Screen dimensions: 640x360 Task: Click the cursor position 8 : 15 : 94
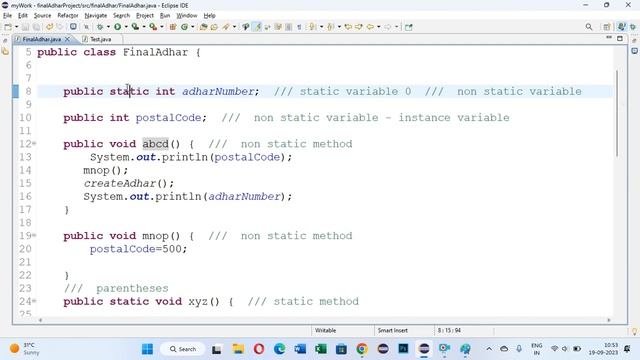coord(449,330)
